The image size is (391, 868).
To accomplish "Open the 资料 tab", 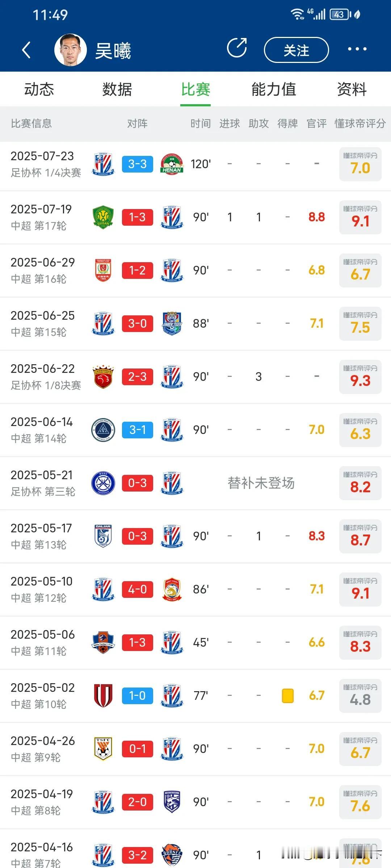I will 352,89.
